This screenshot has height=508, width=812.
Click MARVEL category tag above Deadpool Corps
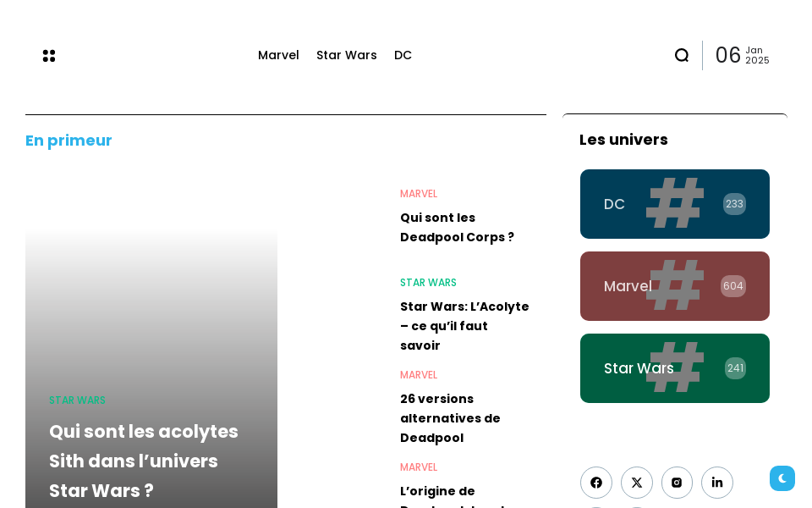coord(419,194)
